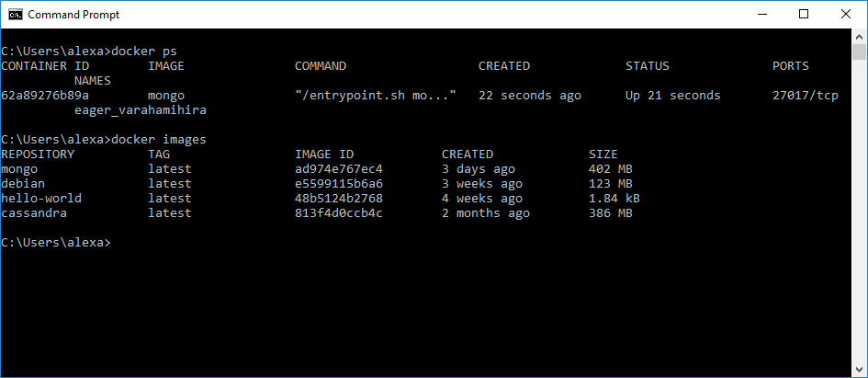Click the container name eager_varahamihira
The image size is (868, 378).
(x=141, y=110)
